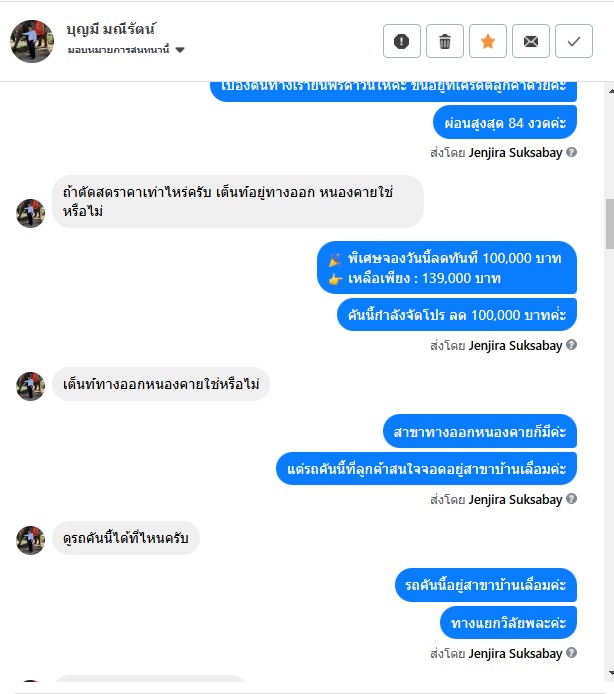The image size is (614, 694).
Task: Click the scrollbar down arrow
Action: tap(611, 673)
